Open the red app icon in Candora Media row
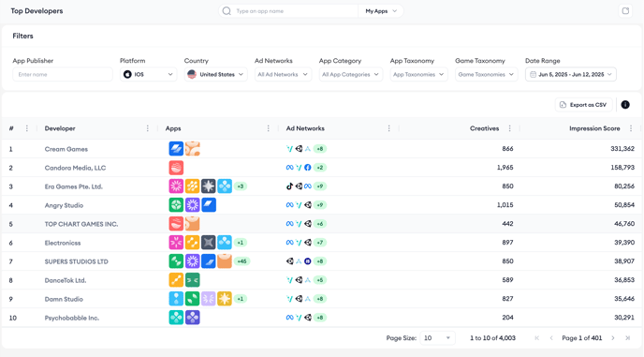The image size is (644, 357). click(176, 168)
